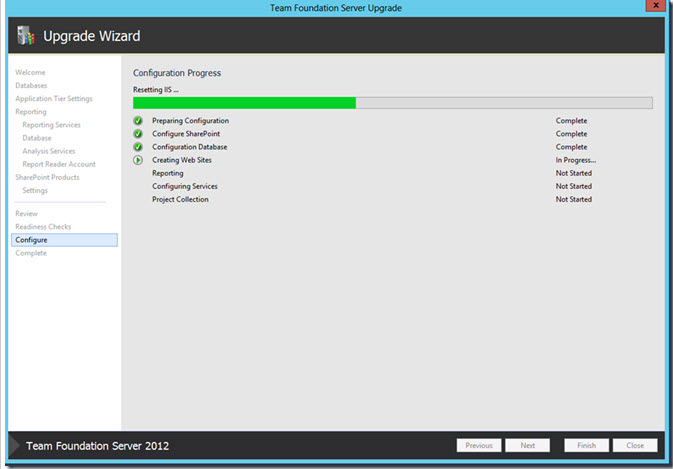
Task: Open the Reporting Services sub-step
Action: pos(52,125)
